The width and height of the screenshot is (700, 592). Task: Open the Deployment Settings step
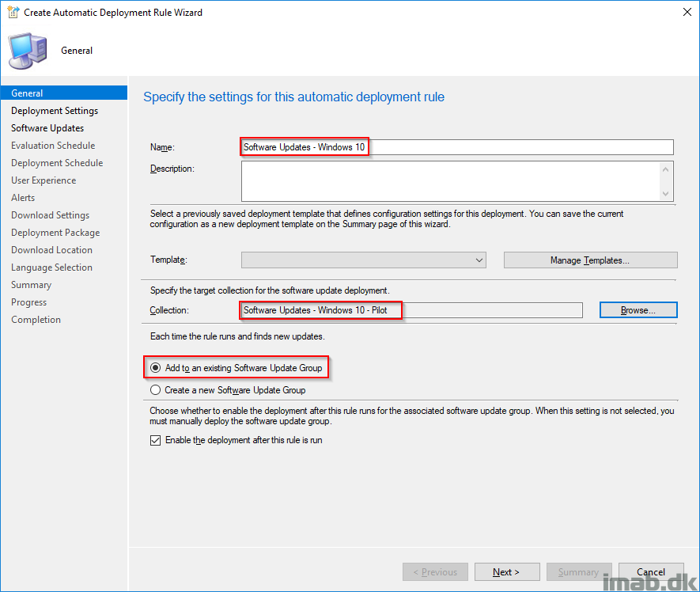click(x=55, y=110)
